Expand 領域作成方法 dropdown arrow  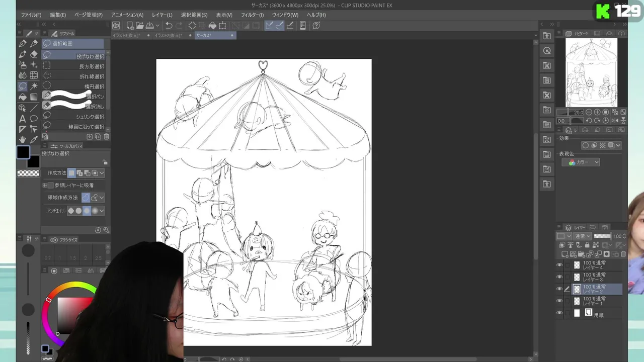[102, 198]
